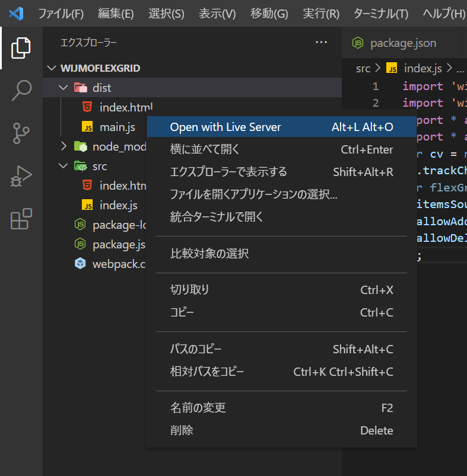Click Node icon on the package.json tab
Viewport: 467px width, 476px height.
358,43
